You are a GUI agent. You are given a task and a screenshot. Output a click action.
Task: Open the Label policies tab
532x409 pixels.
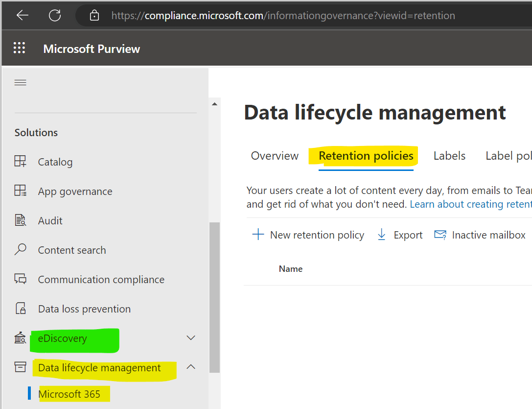click(x=509, y=156)
